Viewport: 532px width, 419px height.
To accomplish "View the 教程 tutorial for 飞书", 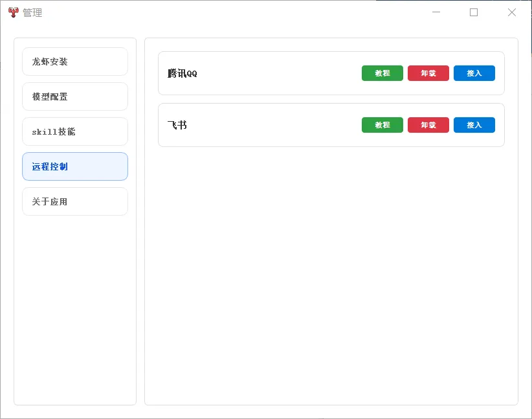I will (382, 125).
